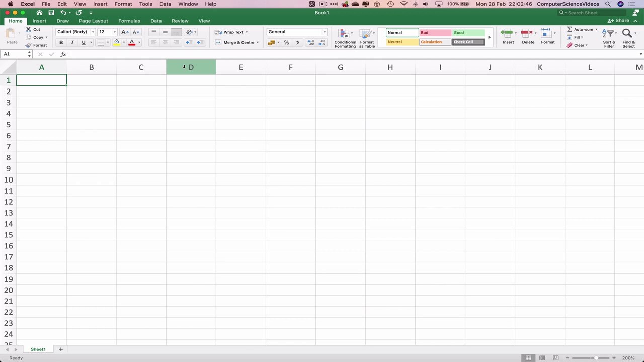Open Customize Quick Access Toolbar arrow

[91, 13]
